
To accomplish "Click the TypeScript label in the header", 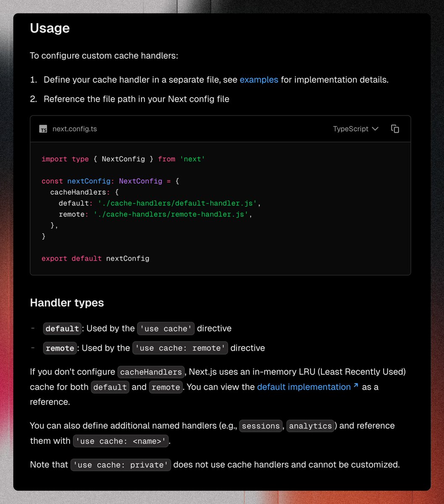I will [351, 129].
